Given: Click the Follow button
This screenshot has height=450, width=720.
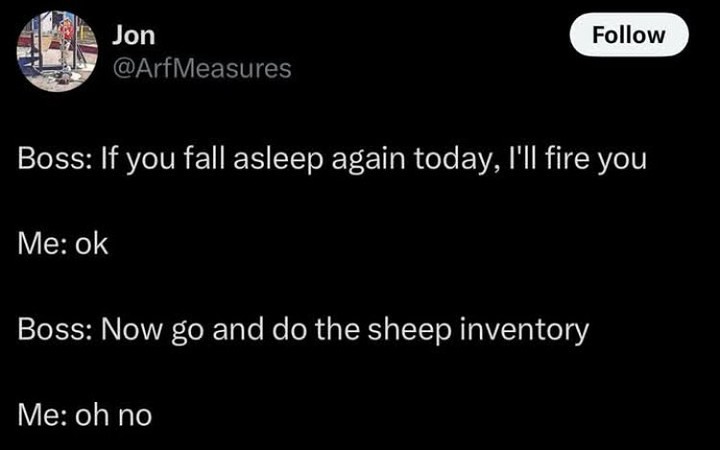Looking at the screenshot, I should [629, 35].
